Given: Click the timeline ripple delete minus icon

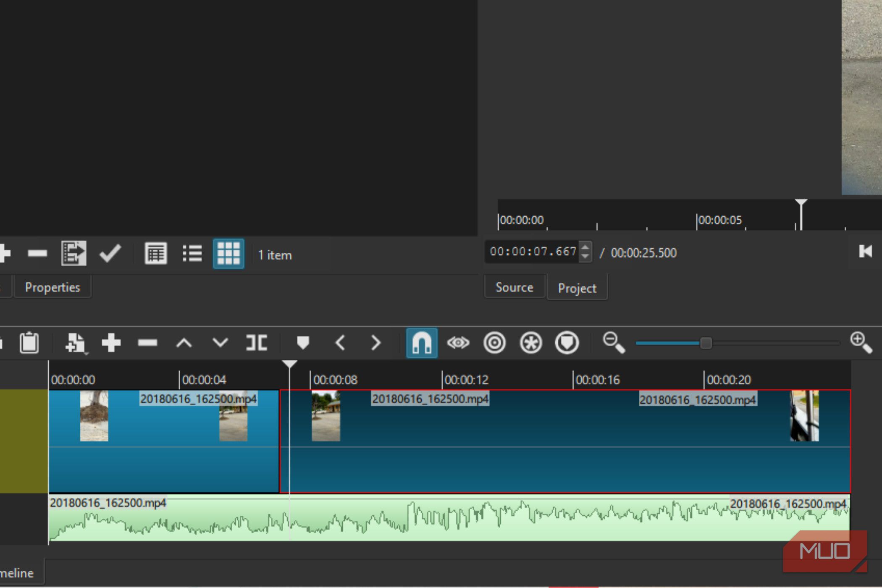Looking at the screenshot, I should tap(147, 343).
